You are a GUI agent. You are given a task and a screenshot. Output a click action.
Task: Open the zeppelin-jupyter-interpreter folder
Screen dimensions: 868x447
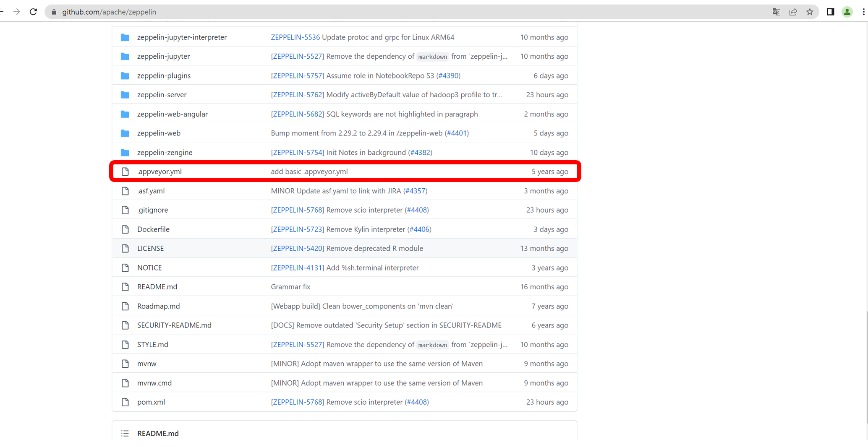[182, 37]
